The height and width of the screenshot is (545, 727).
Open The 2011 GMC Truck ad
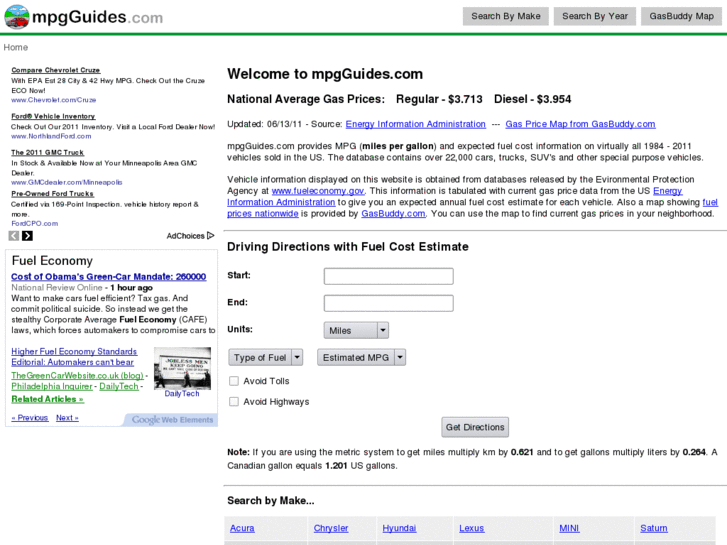click(x=47, y=153)
